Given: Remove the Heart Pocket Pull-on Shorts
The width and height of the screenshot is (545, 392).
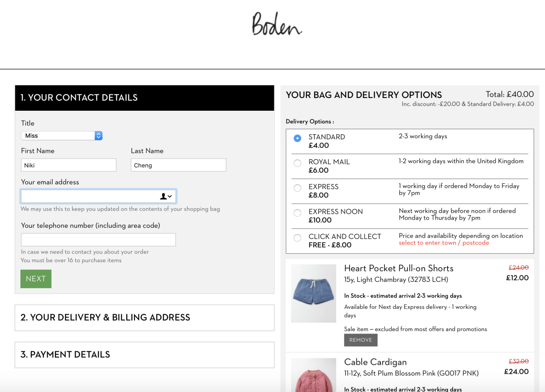Looking at the screenshot, I should [361, 340].
